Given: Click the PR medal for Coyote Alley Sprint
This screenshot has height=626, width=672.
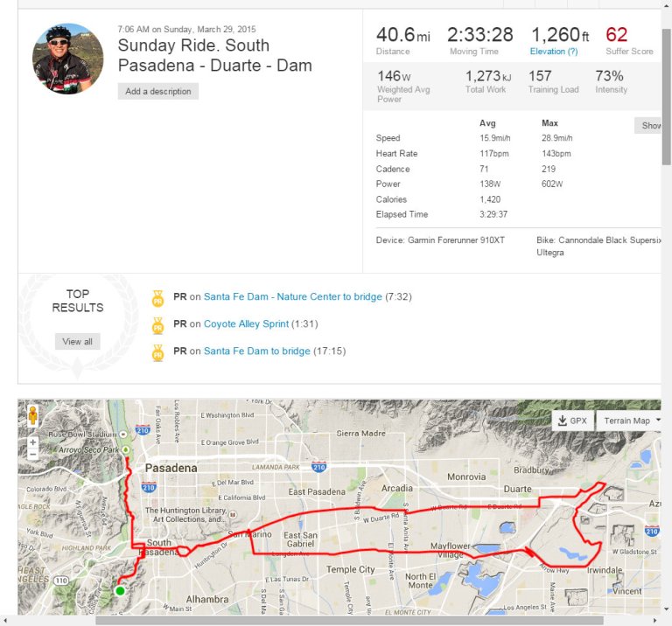Looking at the screenshot, I should pyautogui.click(x=158, y=324).
